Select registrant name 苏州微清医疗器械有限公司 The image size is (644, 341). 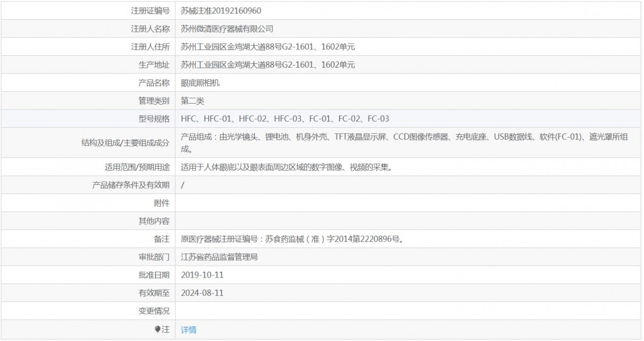(x=228, y=29)
